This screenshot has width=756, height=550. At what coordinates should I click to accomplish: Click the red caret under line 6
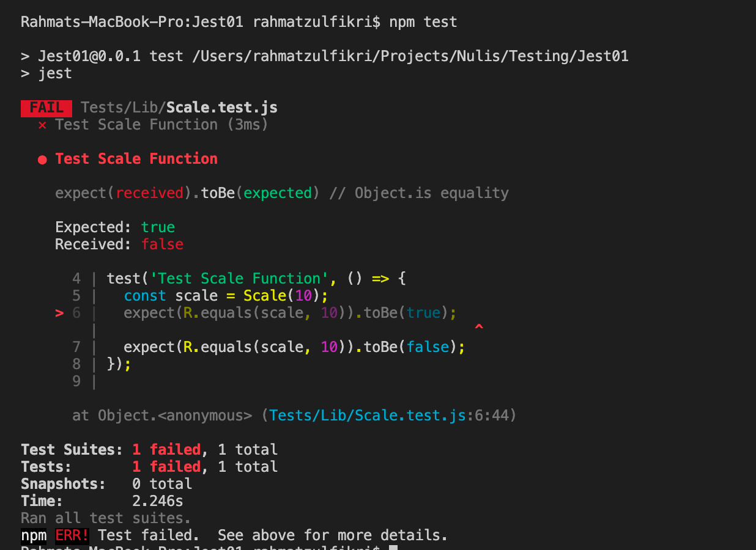480,326
